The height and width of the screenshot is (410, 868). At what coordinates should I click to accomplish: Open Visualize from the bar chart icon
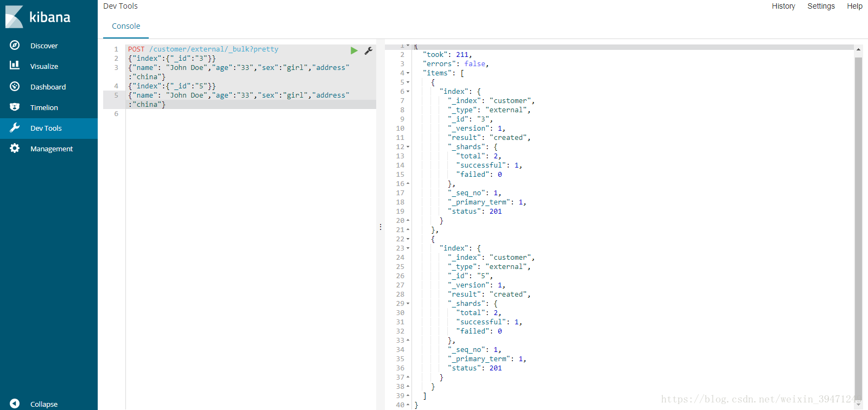tap(15, 66)
